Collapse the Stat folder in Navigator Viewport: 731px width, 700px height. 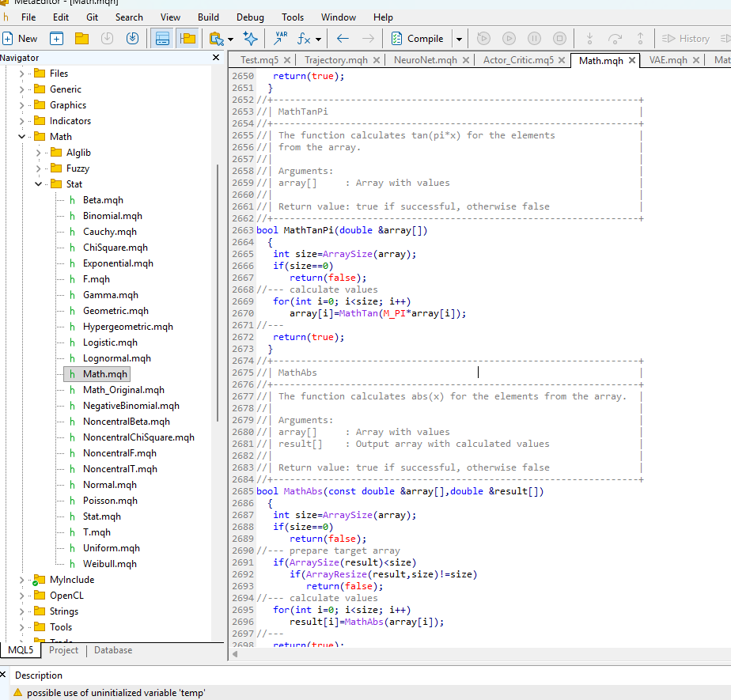click(x=38, y=184)
